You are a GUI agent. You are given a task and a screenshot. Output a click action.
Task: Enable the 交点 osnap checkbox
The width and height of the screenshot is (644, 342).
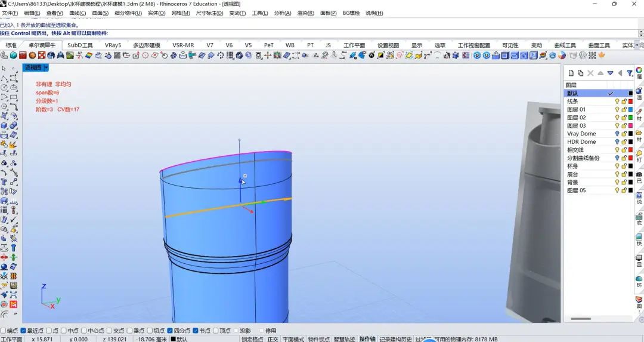pos(110,331)
